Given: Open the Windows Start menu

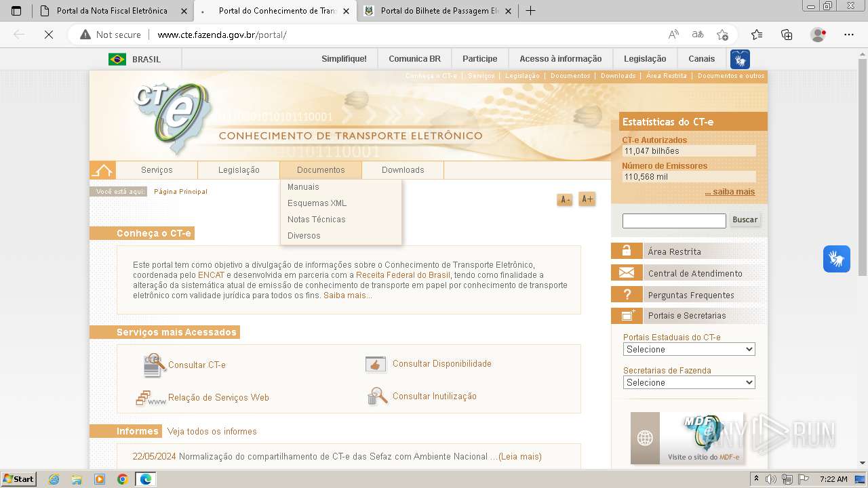Looking at the screenshot, I should pos(18,479).
